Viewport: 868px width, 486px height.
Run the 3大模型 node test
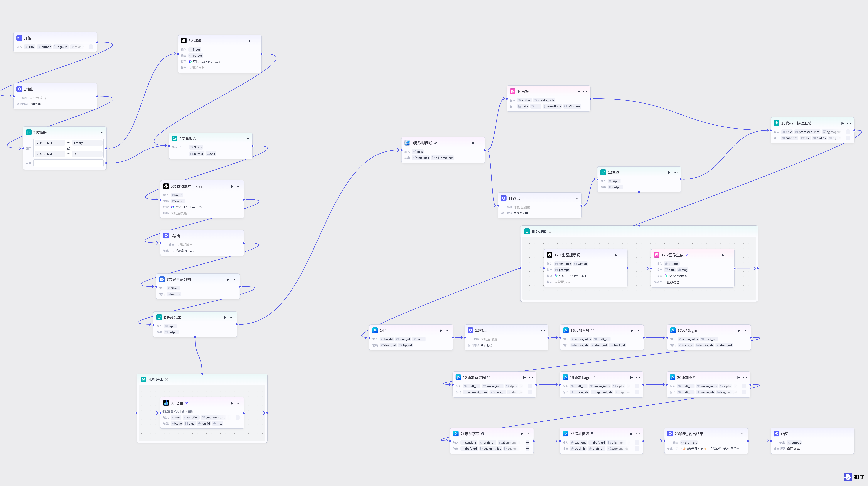[250, 41]
